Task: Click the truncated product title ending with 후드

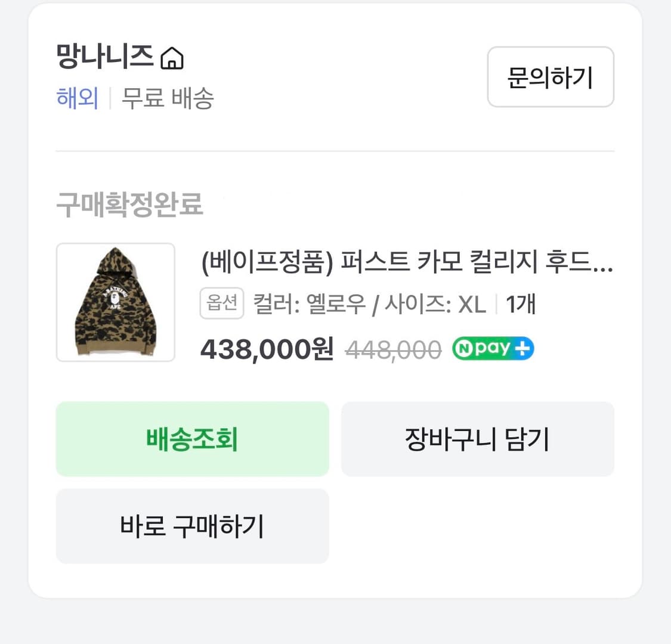Action: (x=407, y=267)
